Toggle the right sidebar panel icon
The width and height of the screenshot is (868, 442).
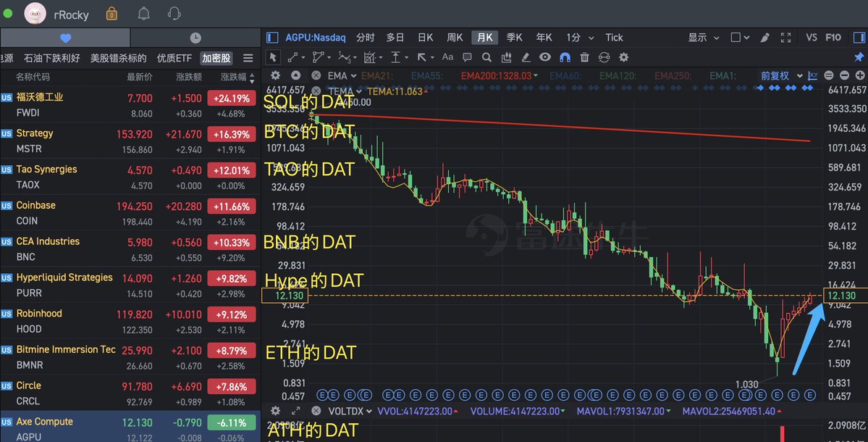[859, 37]
